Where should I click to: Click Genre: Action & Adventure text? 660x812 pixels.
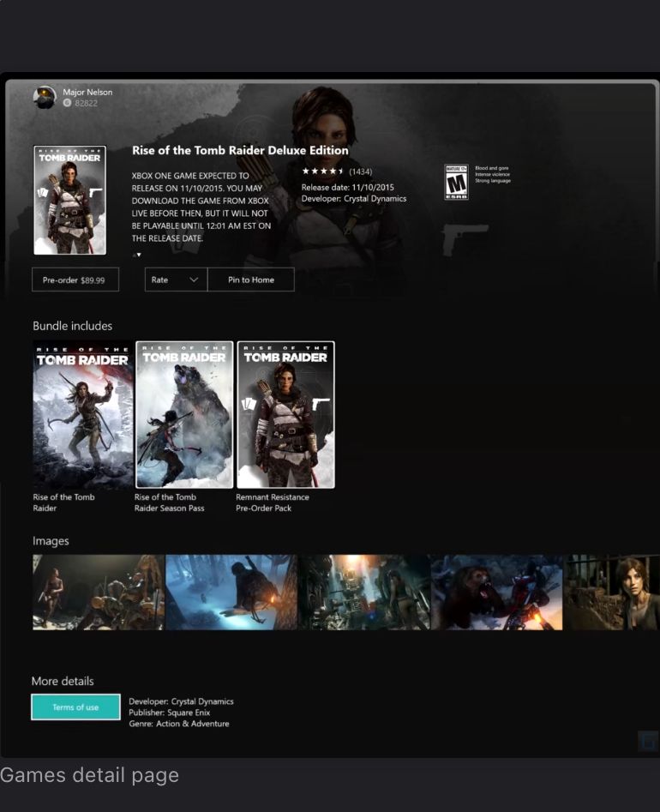point(179,724)
